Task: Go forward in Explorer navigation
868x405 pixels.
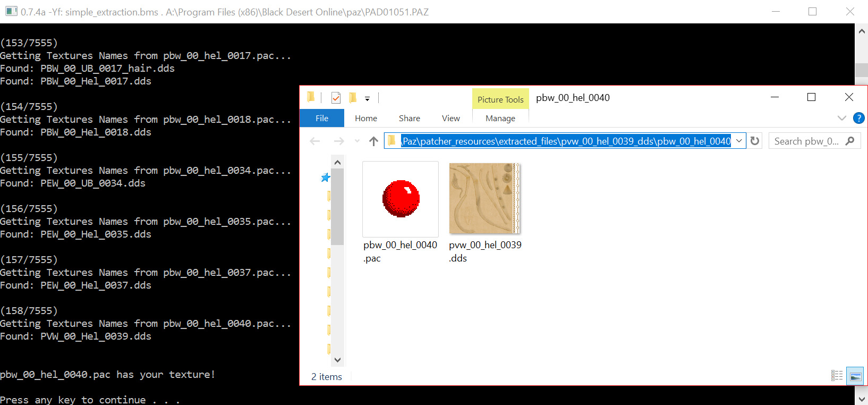Action: pyautogui.click(x=338, y=141)
